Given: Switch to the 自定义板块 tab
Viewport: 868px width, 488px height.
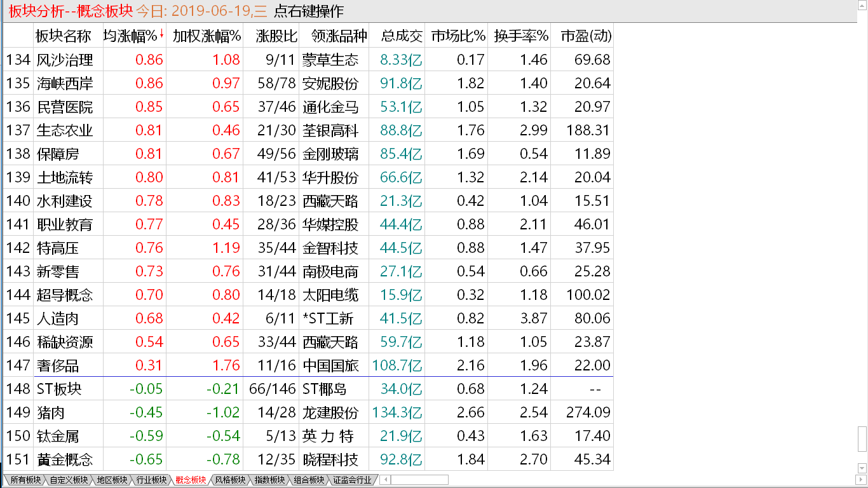Looking at the screenshot, I should (x=69, y=480).
